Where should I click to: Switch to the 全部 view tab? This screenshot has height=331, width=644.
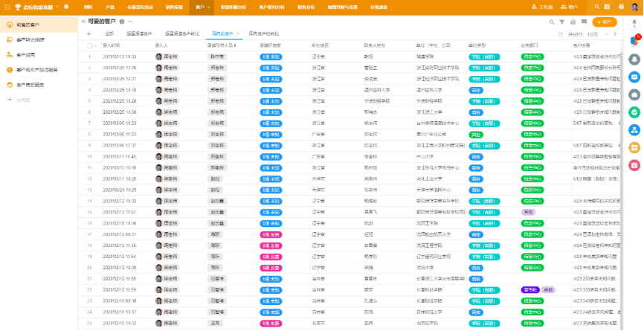(x=109, y=33)
